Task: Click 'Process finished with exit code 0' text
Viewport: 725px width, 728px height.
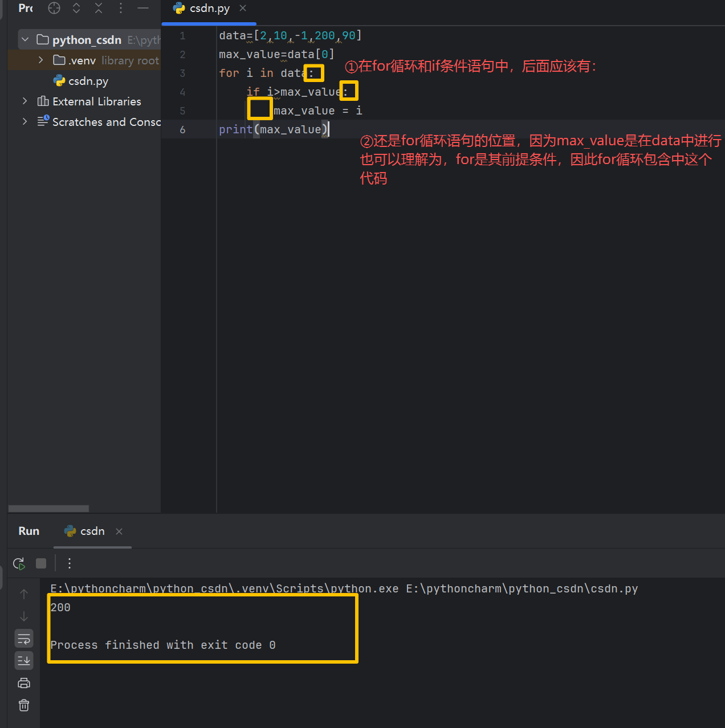Action: click(163, 645)
